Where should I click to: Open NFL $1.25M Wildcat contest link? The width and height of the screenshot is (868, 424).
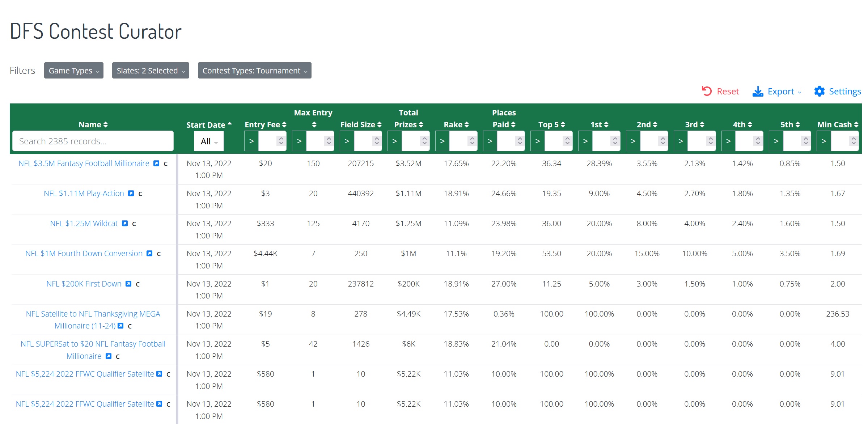pyautogui.click(x=84, y=224)
